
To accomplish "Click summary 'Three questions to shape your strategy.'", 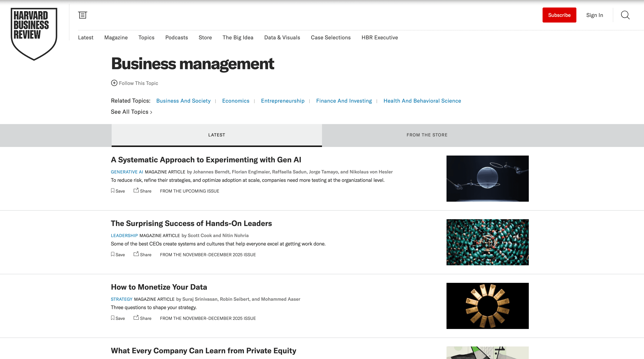I will pos(154,308).
